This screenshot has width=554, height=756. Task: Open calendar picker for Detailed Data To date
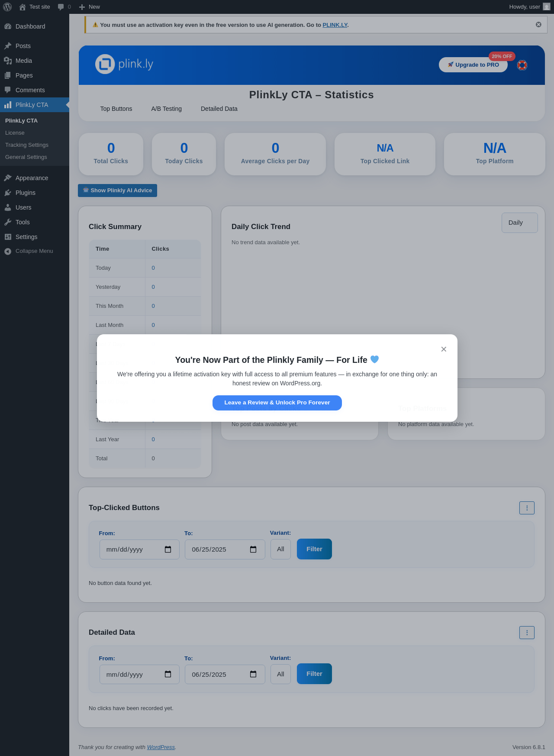pyautogui.click(x=253, y=674)
